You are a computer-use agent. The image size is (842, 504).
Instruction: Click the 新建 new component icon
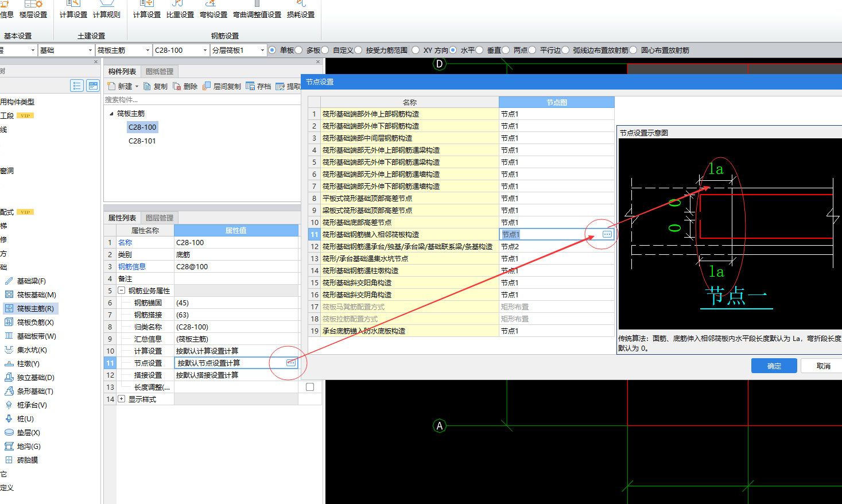click(111, 86)
